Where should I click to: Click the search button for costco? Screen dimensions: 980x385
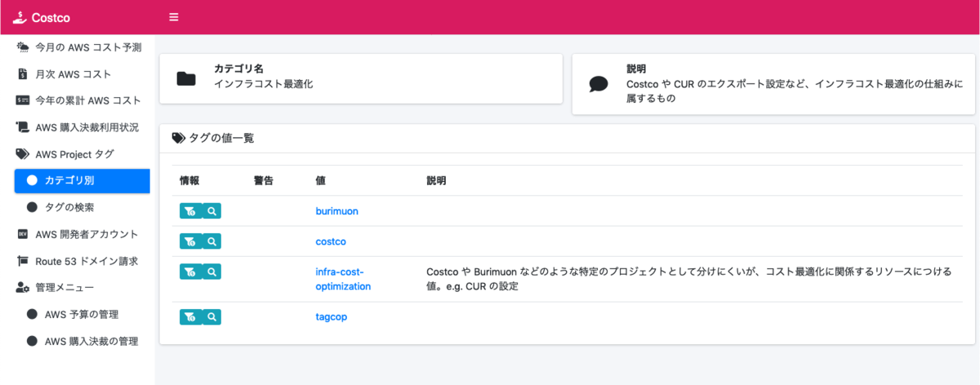[212, 241]
